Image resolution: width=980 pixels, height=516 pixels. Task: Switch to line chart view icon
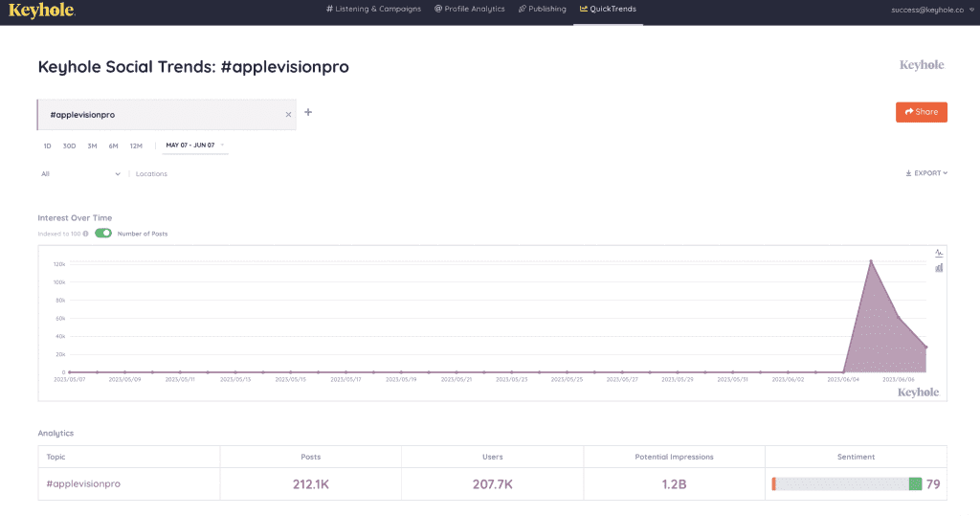(x=939, y=254)
